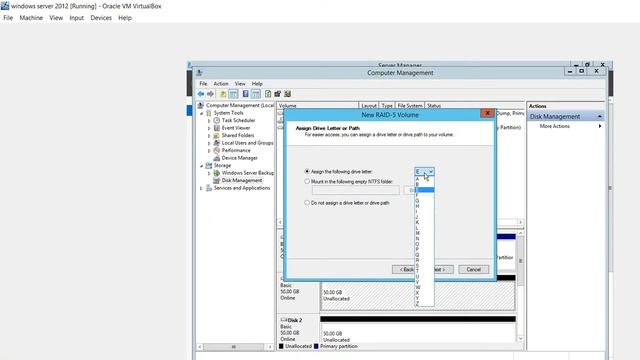
Task: Click the Back button in wizard
Action: 403,269
